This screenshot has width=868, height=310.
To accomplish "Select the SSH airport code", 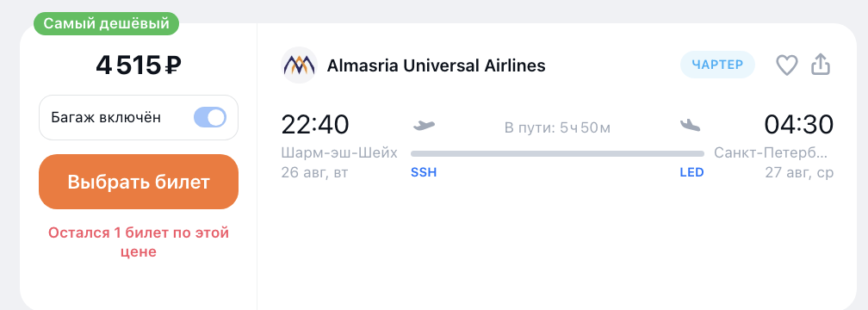I will pos(424,172).
